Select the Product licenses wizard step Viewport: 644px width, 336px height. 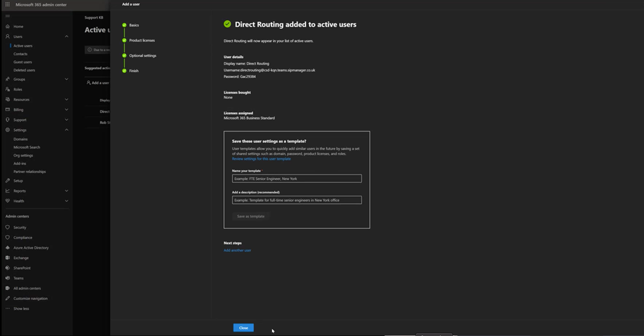pos(142,40)
